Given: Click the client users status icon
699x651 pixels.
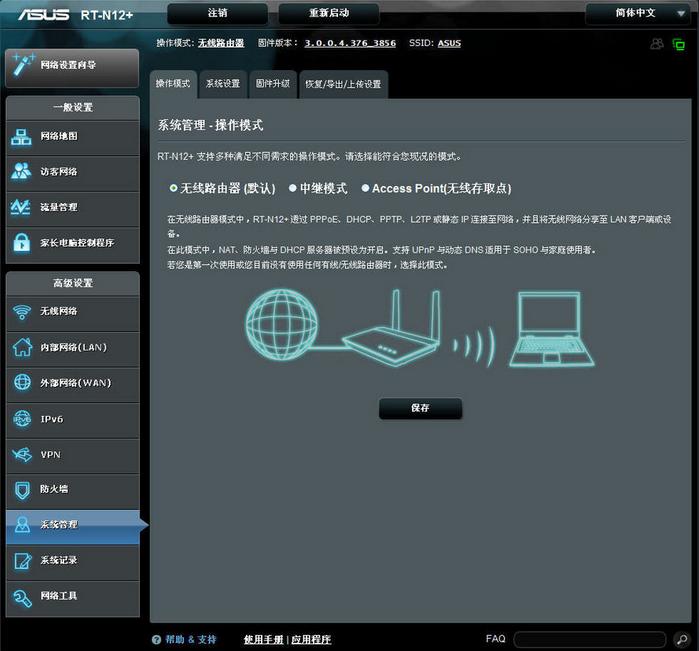Looking at the screenshot, I should pyautogui.click(x=657, y=44).
